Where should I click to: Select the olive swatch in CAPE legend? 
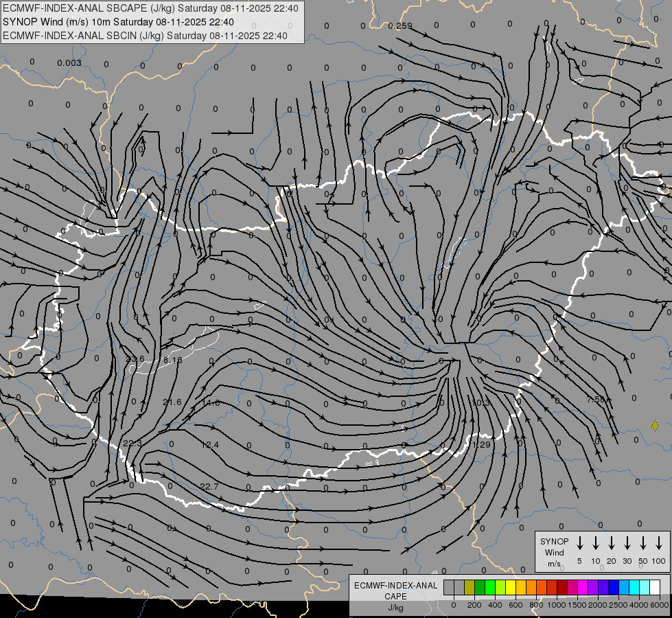click(470, 587)
